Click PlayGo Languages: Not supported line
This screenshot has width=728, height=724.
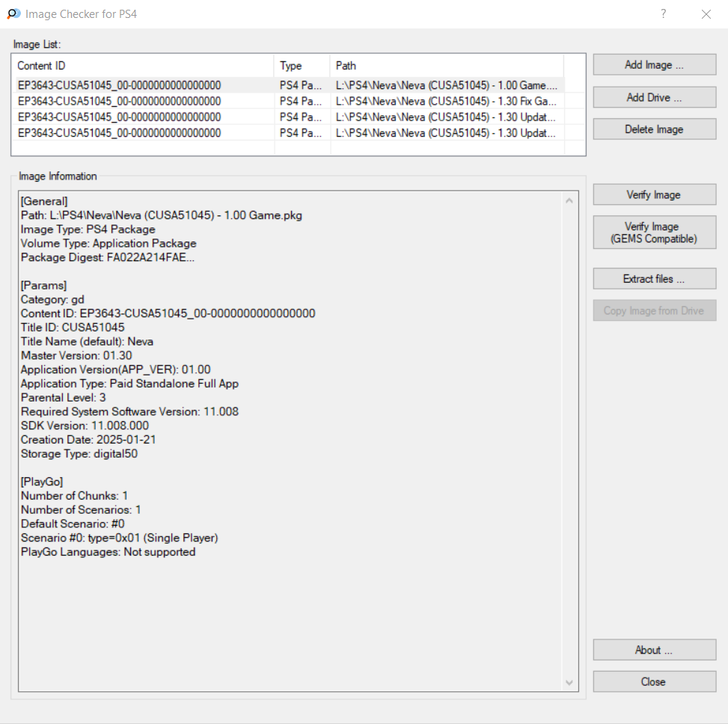108,552
